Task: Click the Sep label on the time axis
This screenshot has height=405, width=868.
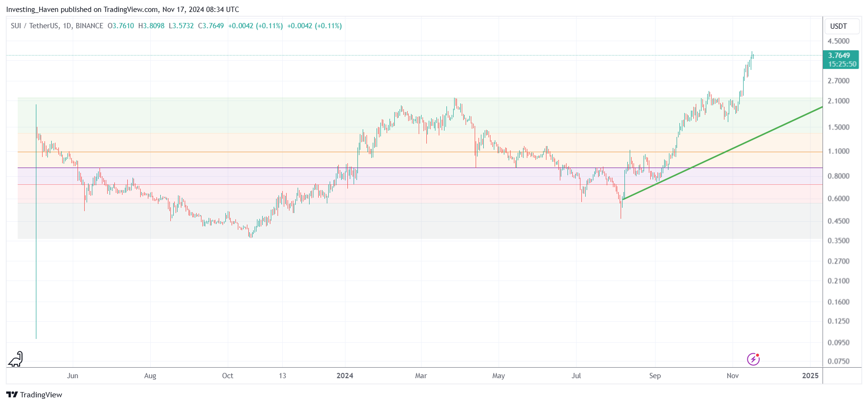Action: pyautogui.click(x=655, y=376)
